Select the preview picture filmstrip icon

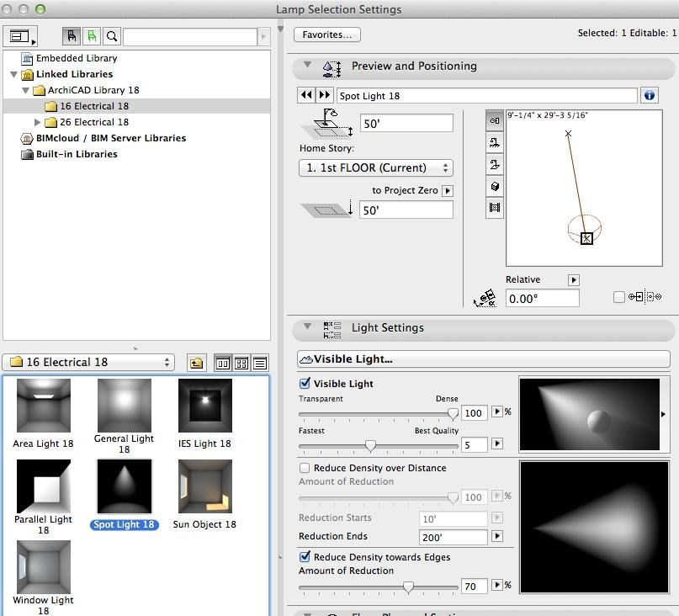pos(495,208)
